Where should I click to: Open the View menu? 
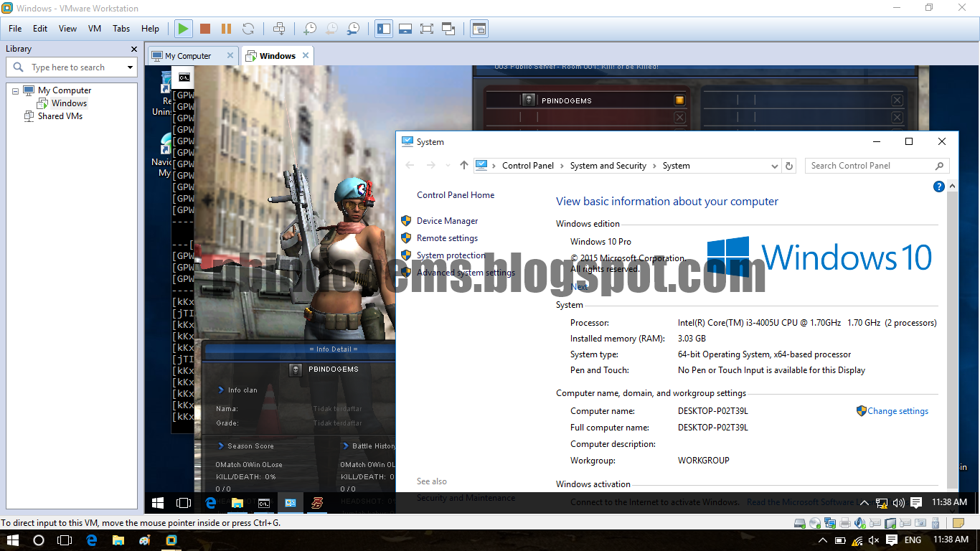(67, 29)
